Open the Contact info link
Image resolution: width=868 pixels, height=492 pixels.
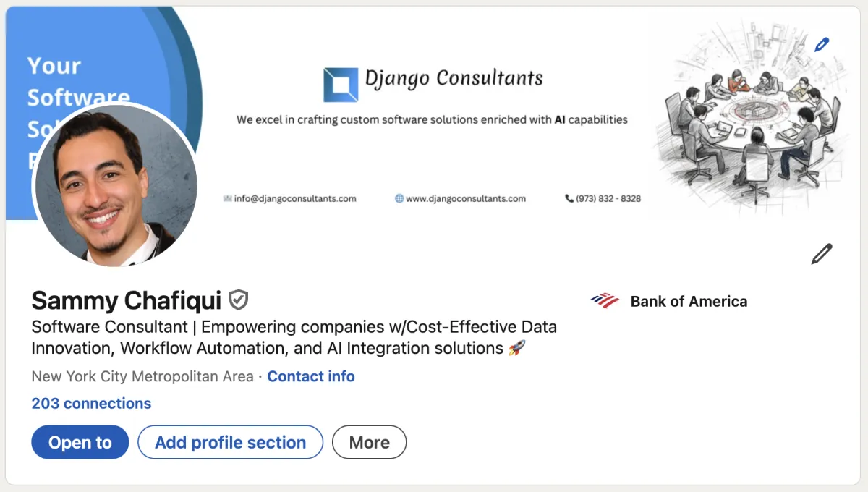coord(311,376)
